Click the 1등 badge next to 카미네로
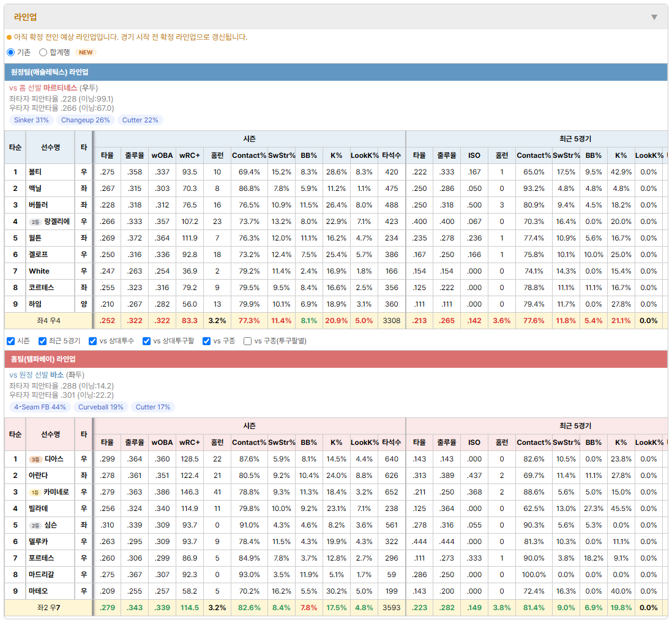672x623 pixels. tap(35, 492)
